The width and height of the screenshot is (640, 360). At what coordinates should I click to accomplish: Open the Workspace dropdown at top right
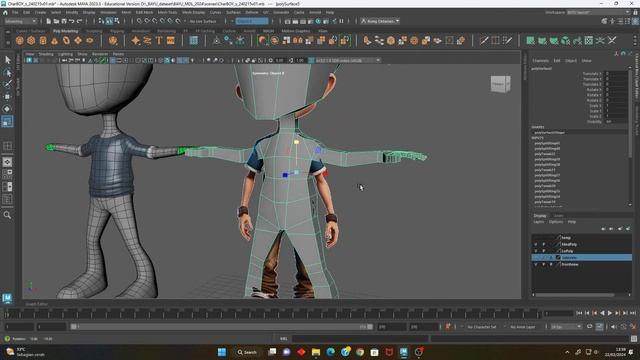click(598, 12)
